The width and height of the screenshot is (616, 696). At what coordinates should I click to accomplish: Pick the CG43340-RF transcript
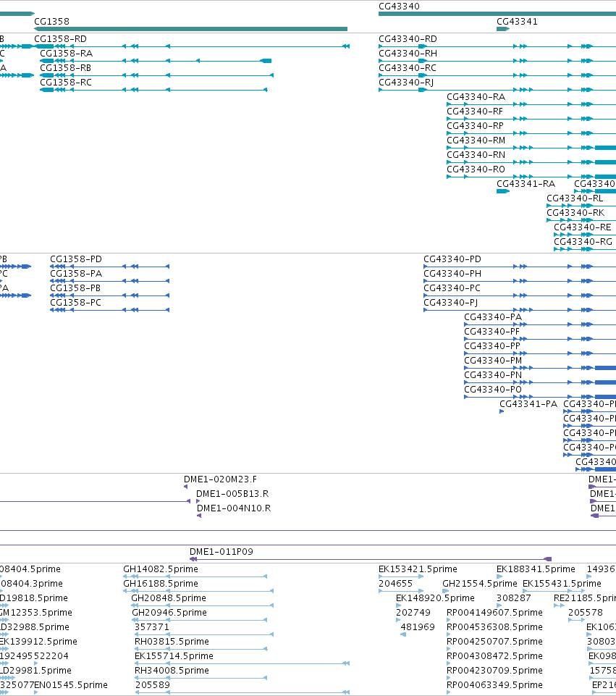[x=475, y=111]
